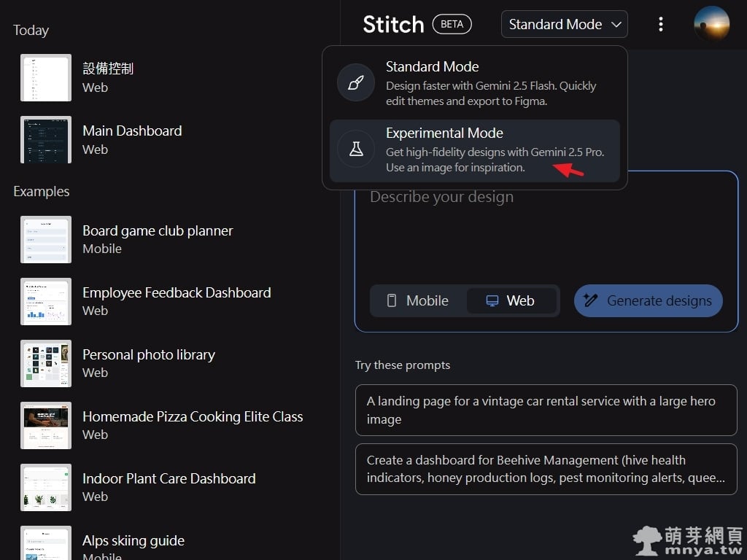The image size is (747, 560).
Task: Open the Homemade Pizza Cooking Elite Class example
Action: [x=192, y=424]
